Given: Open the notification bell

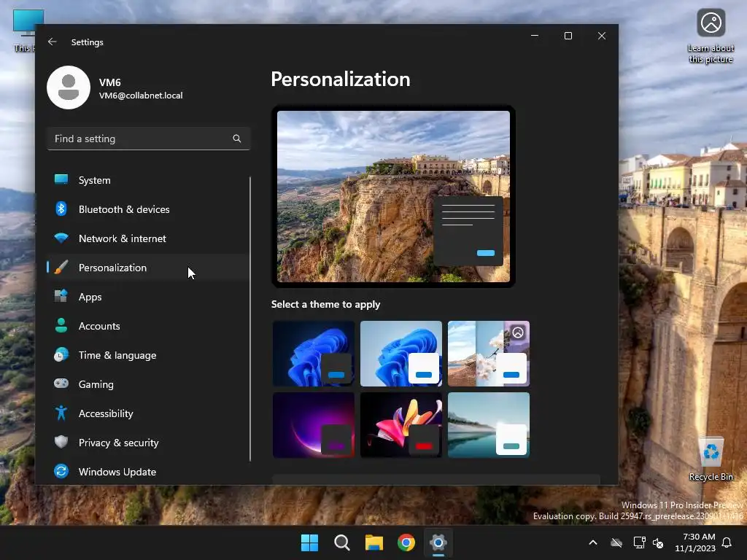Looking at the screenshot, I should coord(727,542).
